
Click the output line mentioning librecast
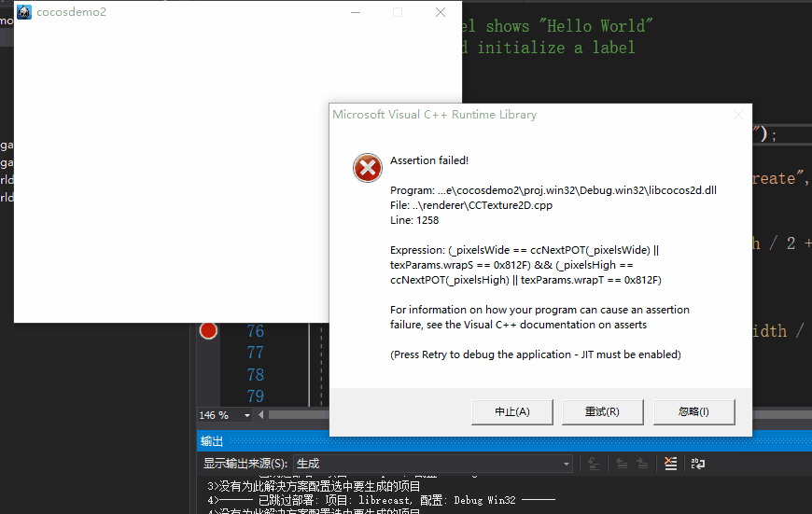pyautogui.click(x=381, y=501)
